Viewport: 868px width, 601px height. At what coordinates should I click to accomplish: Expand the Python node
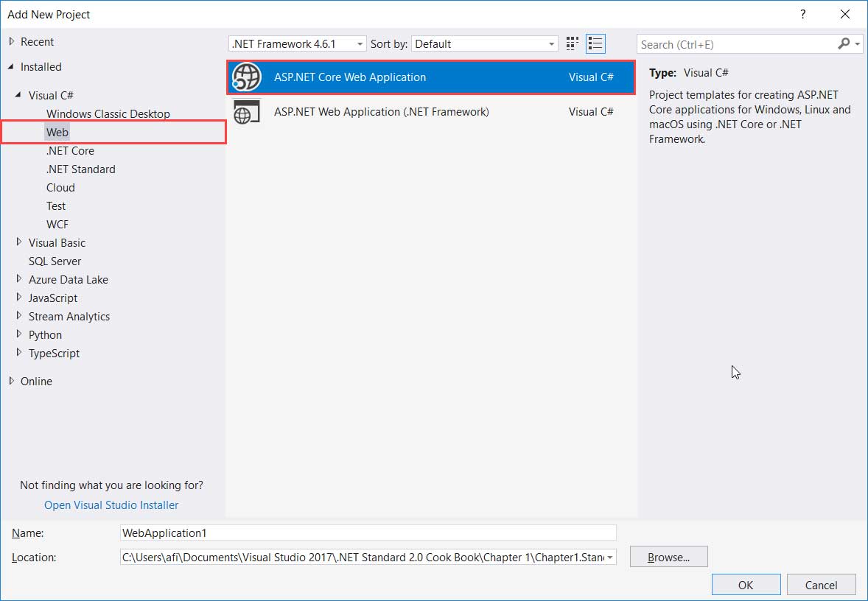click(19, 334)
